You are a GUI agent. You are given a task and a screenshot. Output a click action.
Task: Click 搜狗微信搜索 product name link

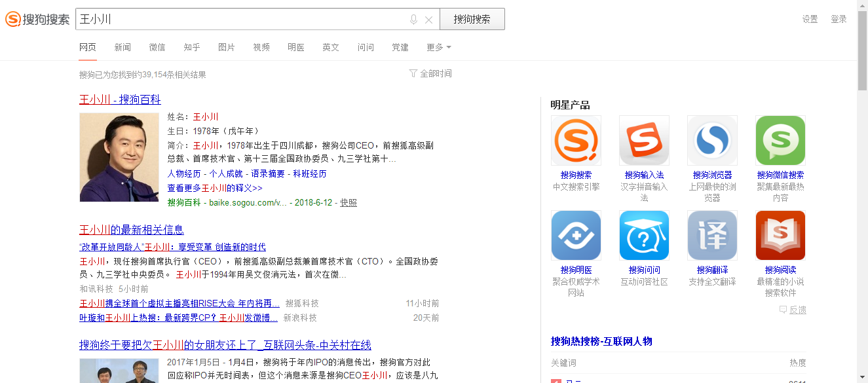(x=780, y=175)
